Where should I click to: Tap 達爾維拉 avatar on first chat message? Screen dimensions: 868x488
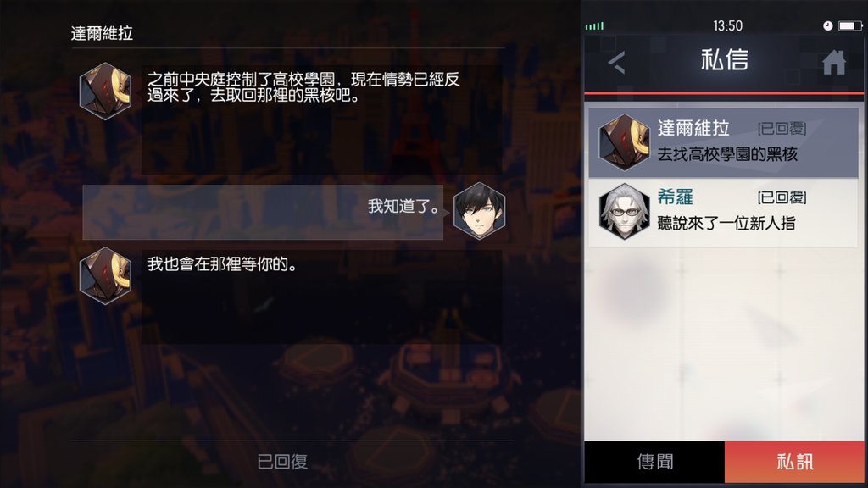[105, 91]
